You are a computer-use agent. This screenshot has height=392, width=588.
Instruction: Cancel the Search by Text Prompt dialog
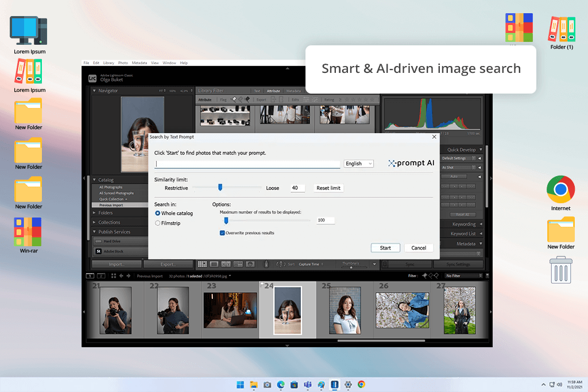419,248
